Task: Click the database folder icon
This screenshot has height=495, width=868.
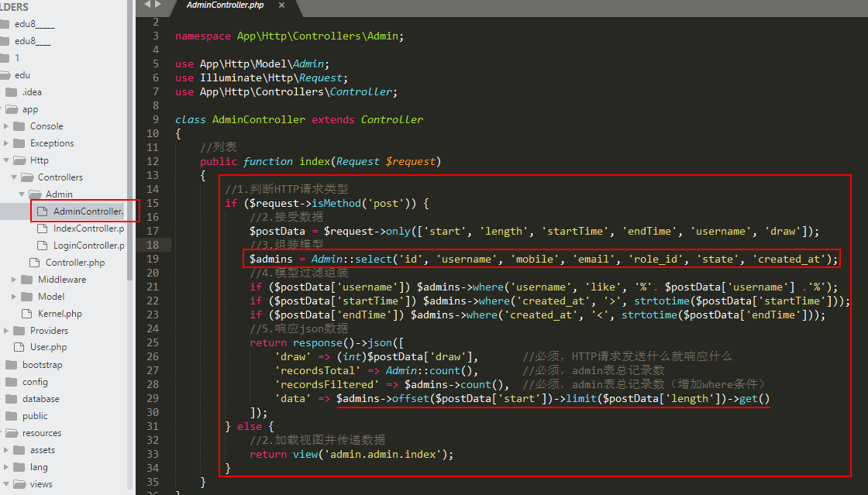Action: (11, 399)
